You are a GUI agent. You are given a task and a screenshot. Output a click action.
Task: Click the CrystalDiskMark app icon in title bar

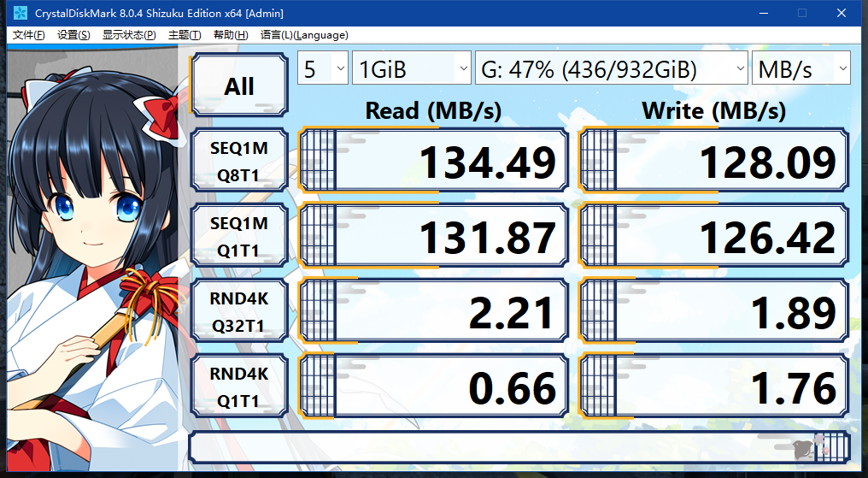click(20, 13)
